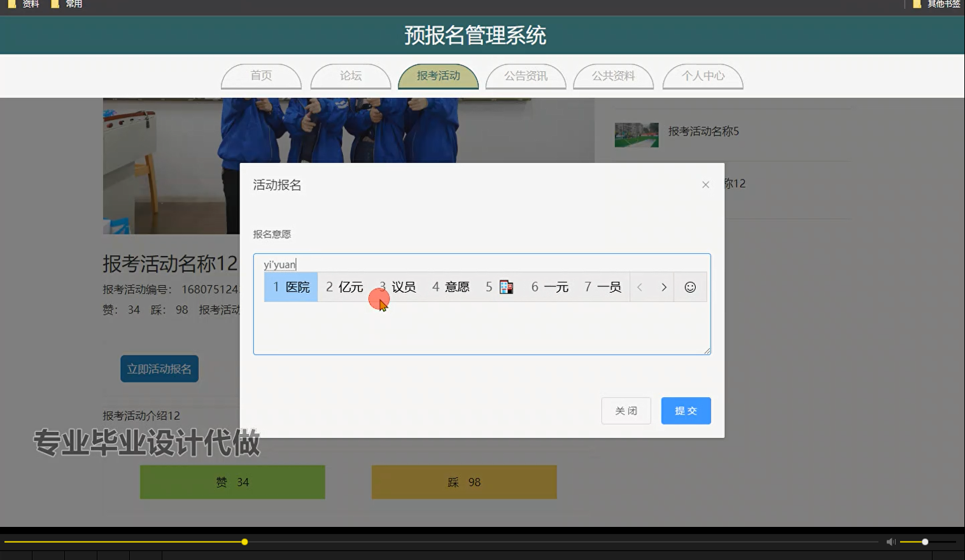Show previous page of IME candidates
Screen dimensions: 965x560
coord(639,287)
